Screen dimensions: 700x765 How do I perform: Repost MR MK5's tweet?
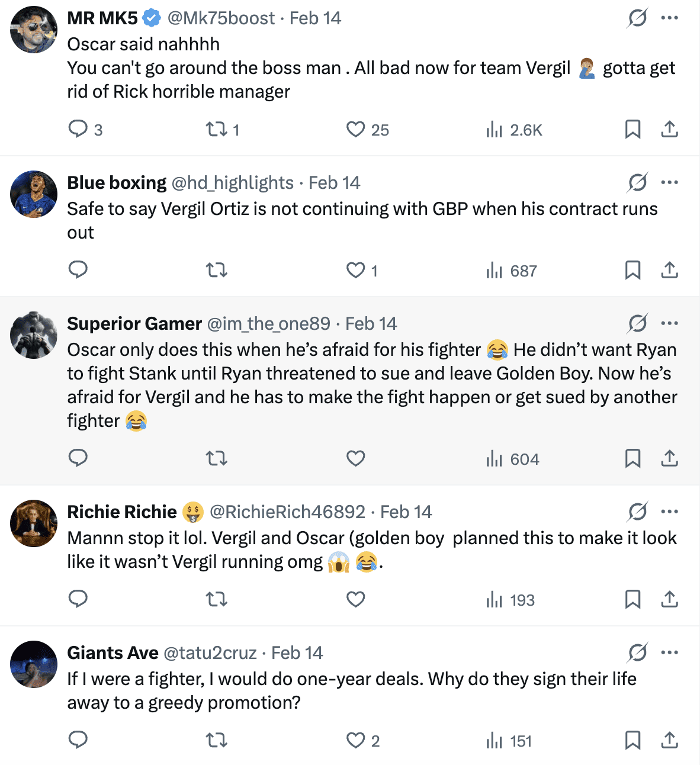217,129
